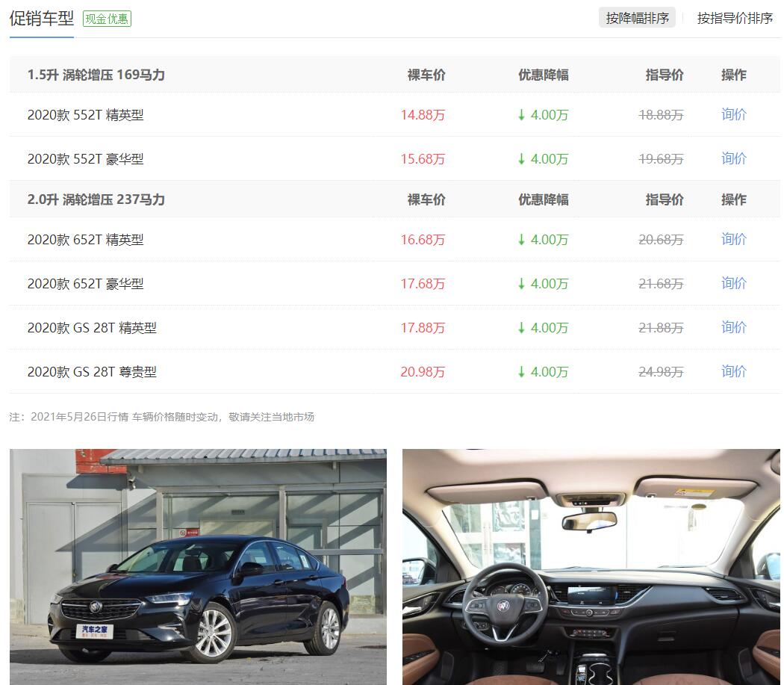The height and width of the screenshot is (685, 784).
Task: Click the struck-through 19.68万 guide price
Action: tap(661, 159)
